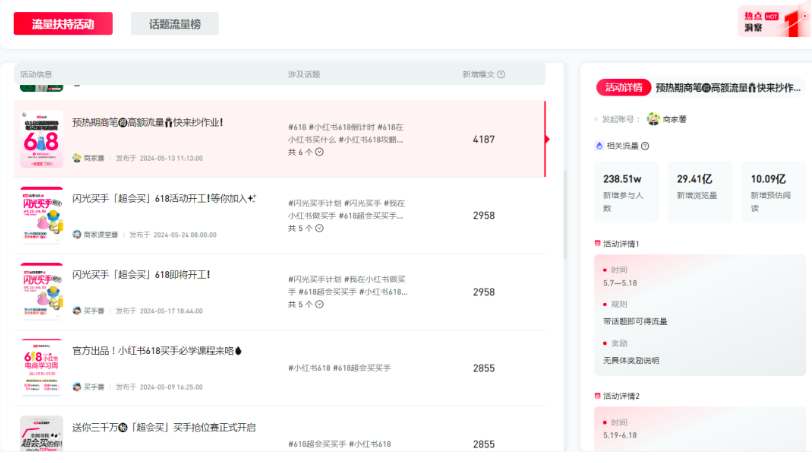Click the activity list vertical scrollbar
Viewport: 812px width, 463px height.
(x=564, y=215)
